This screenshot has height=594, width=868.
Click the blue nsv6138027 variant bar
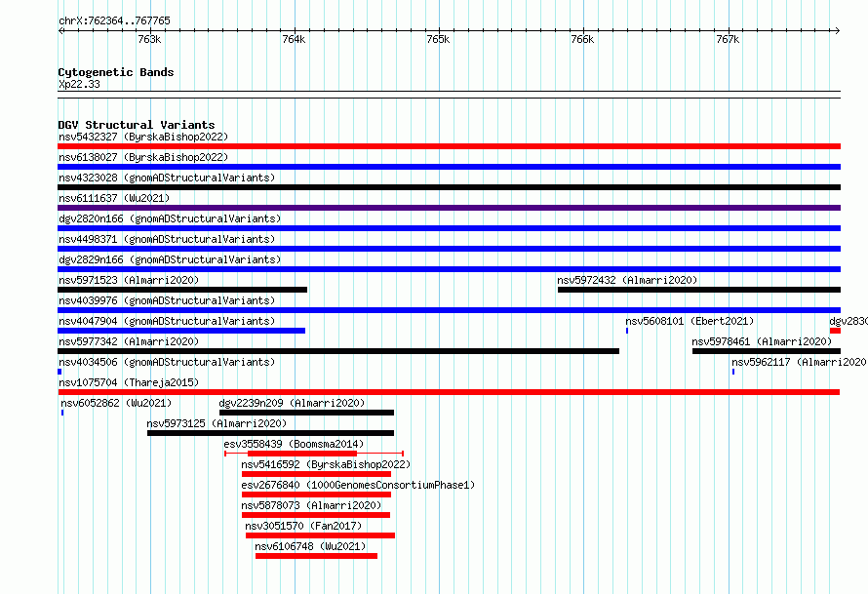pyautogui.click(x=449, y=167)
